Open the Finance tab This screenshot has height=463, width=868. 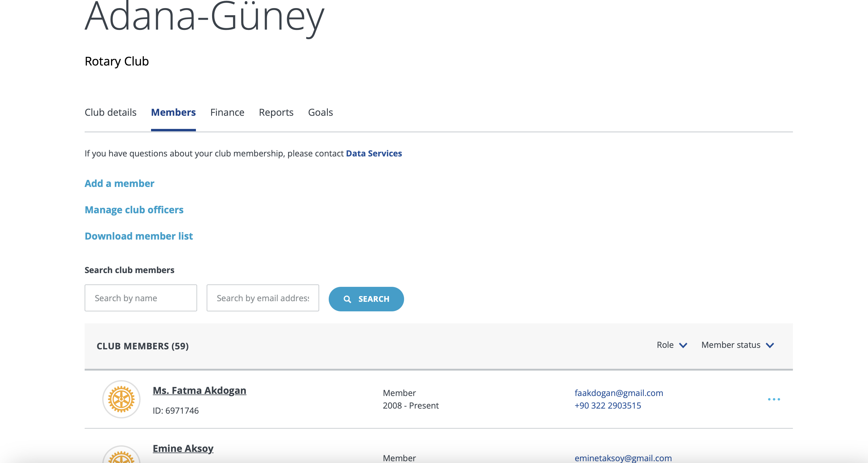[x=227, y=112]
